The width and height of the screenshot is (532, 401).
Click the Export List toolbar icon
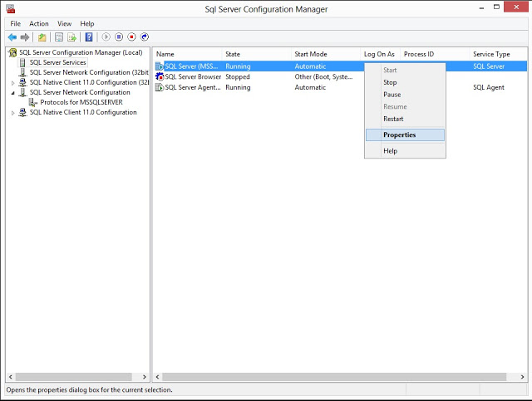[x=71, y=37]
